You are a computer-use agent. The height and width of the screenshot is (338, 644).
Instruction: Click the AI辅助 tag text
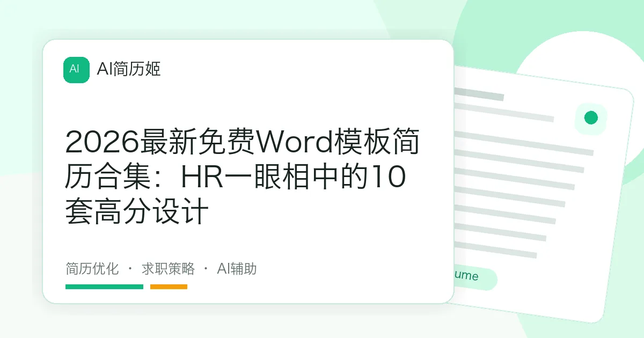point(237,269)
